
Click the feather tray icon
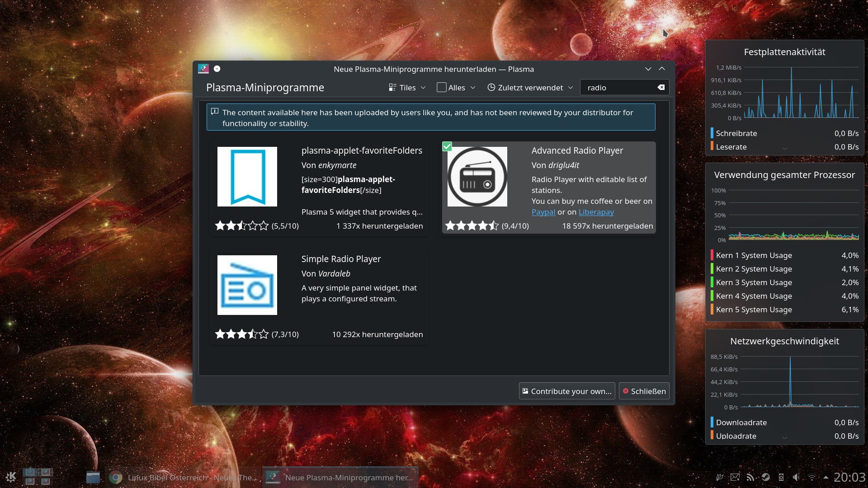[720, 477]
